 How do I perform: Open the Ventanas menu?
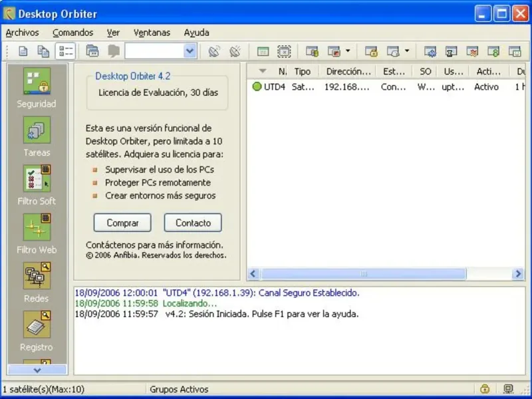tap(152, 33)
